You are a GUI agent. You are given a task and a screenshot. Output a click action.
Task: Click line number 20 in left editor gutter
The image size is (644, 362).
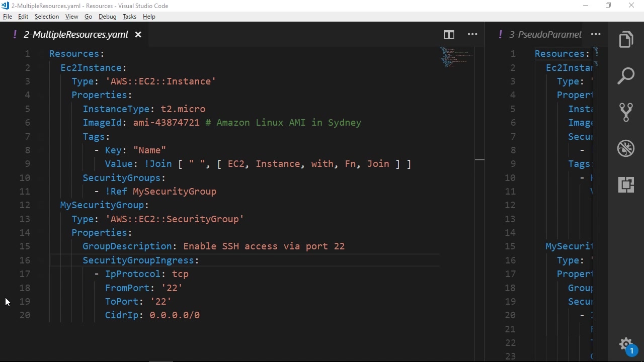pos(25,315)
